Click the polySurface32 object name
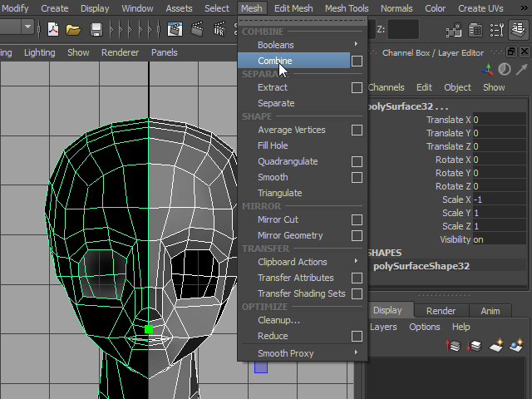This screenshot has width=532, height=399. (x=407, y=106)
